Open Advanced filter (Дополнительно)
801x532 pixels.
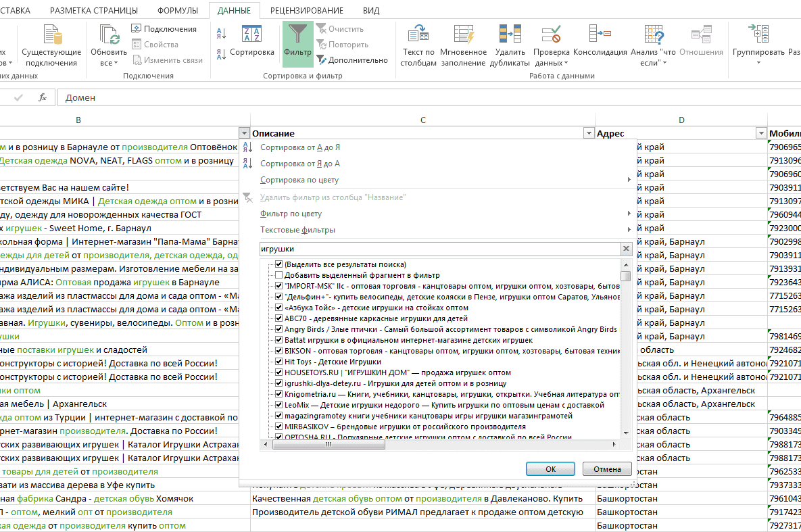tap(352, 59)
